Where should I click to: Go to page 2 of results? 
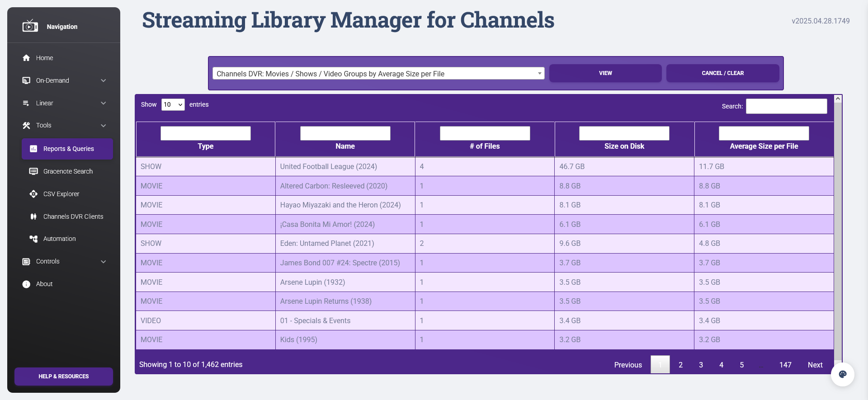click(680, 365)
